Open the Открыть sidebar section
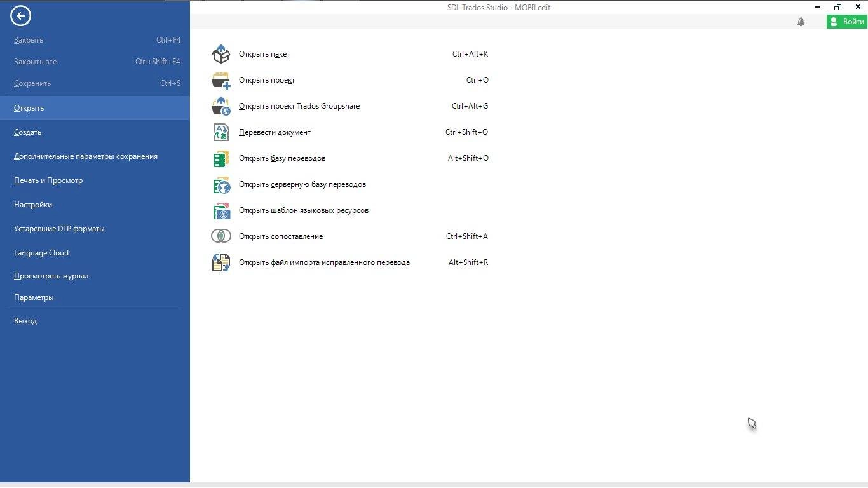 (x=95, y=108)
